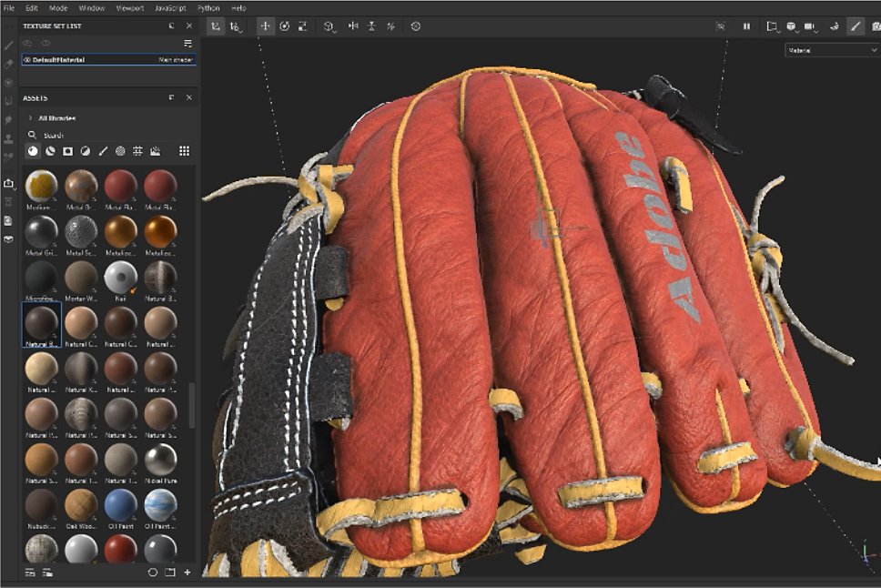Open the Python menu
The height and width of the screenshot is (588, 881).
coord(208,8)
